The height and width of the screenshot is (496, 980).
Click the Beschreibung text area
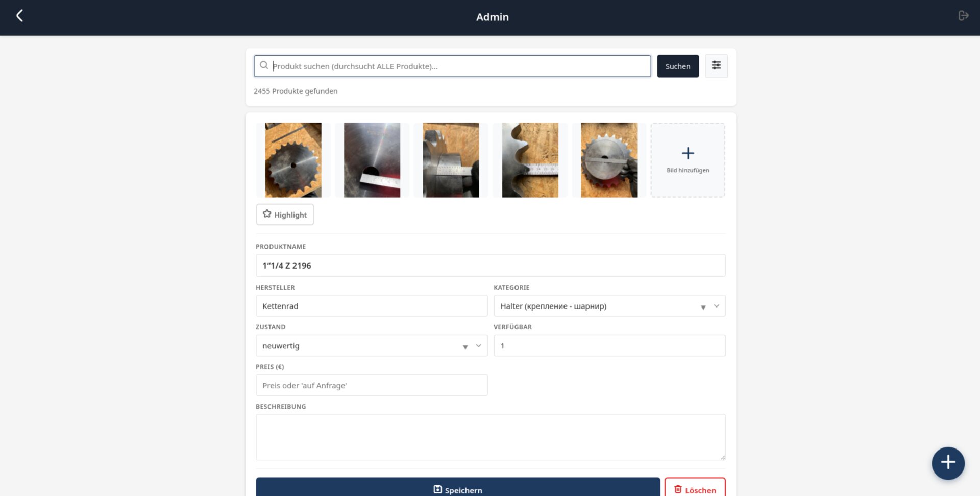[490, 437]
